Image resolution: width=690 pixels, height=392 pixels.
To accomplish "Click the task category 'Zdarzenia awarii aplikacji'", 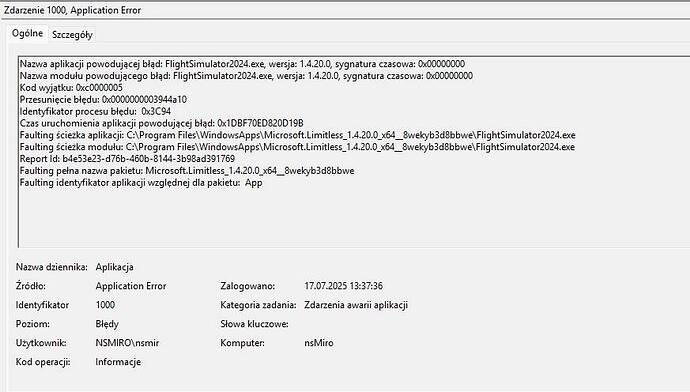I will [356, 305].
